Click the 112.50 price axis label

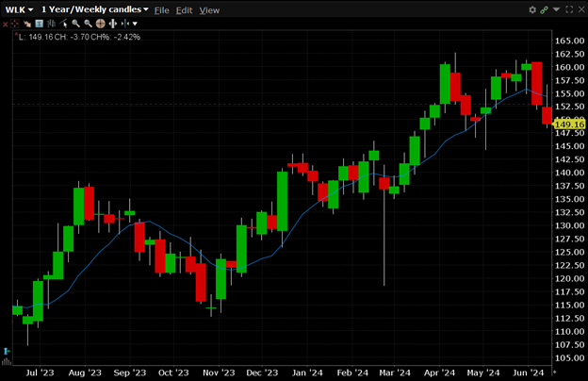[569, 319]
